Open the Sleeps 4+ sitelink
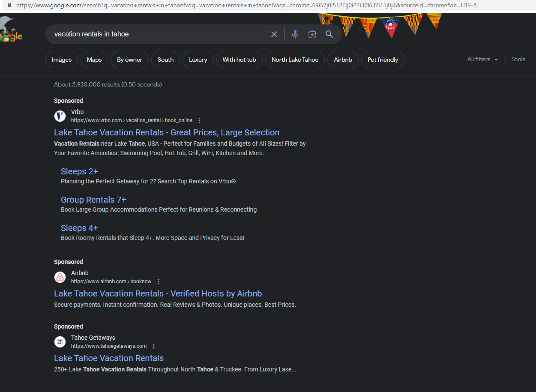This screenshot has width=536, height=392. 79,228
